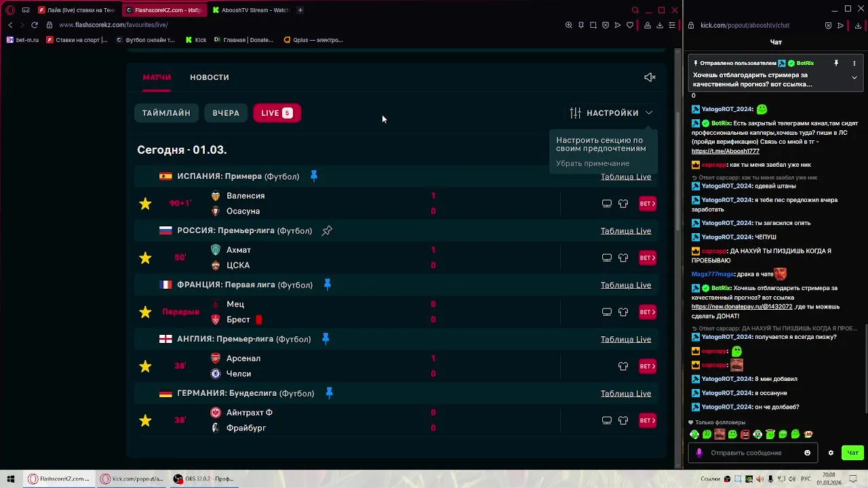
Task: Open pinned message three-dot menu
Action: click(854, 63)
